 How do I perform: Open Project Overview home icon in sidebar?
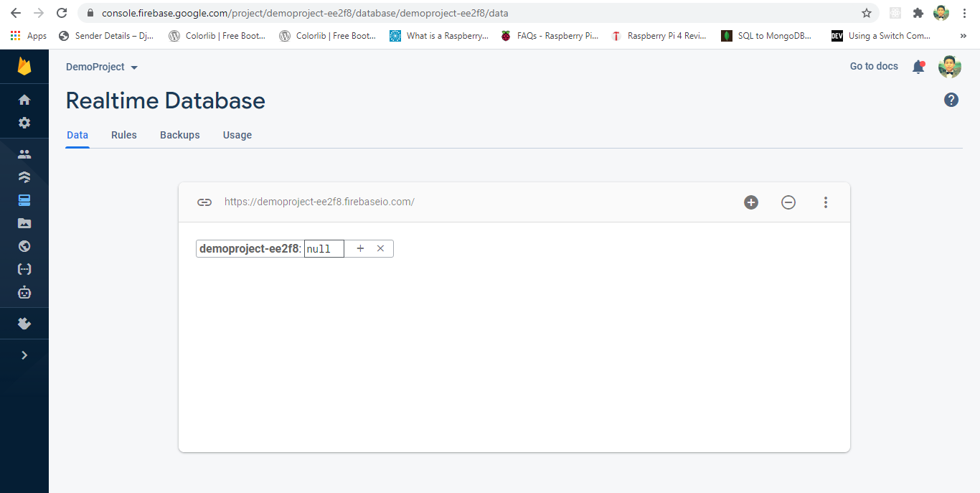[24, 100]
